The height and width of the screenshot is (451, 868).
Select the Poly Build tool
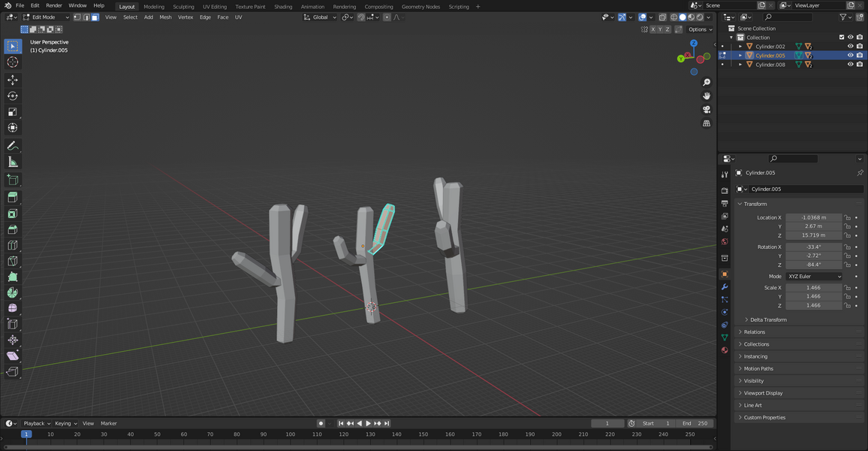(x=12, y=277)
